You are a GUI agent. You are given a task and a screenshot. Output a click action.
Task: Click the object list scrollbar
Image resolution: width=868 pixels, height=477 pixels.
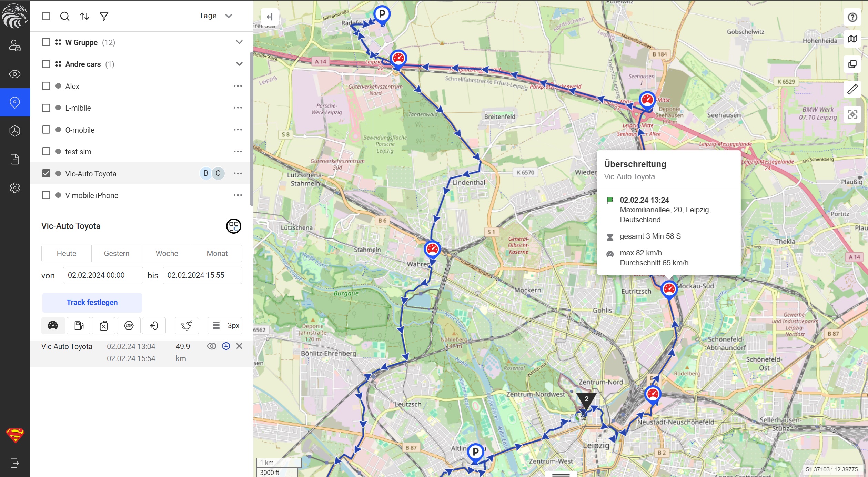(252, 129)
